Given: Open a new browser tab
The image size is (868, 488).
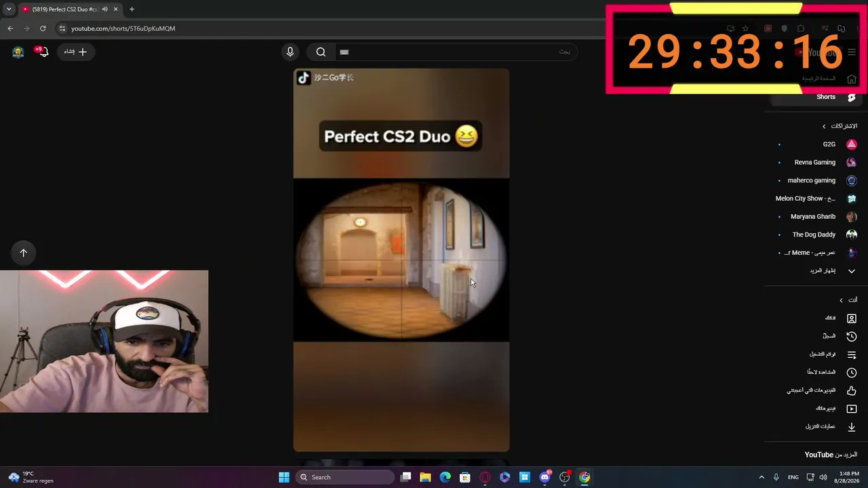Looking at the screenshot, I should click(x=132, y=9).
